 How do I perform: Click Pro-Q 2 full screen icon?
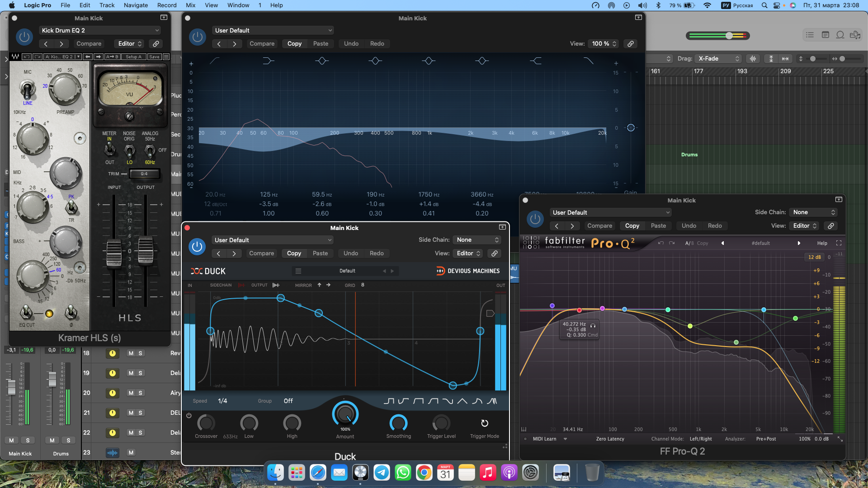tap(839, 243)
